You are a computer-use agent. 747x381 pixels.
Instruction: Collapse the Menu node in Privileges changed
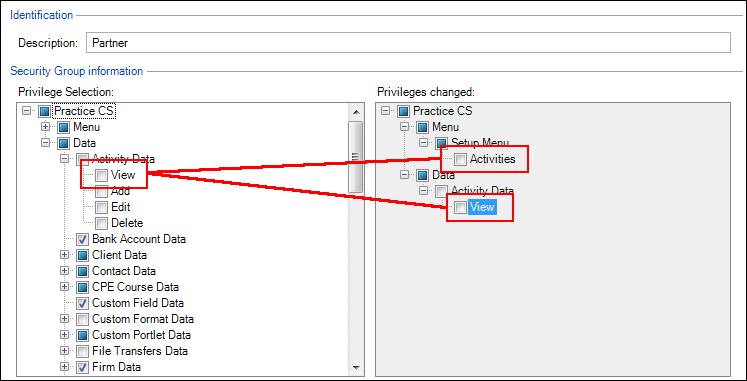click(x=405, y=128)
